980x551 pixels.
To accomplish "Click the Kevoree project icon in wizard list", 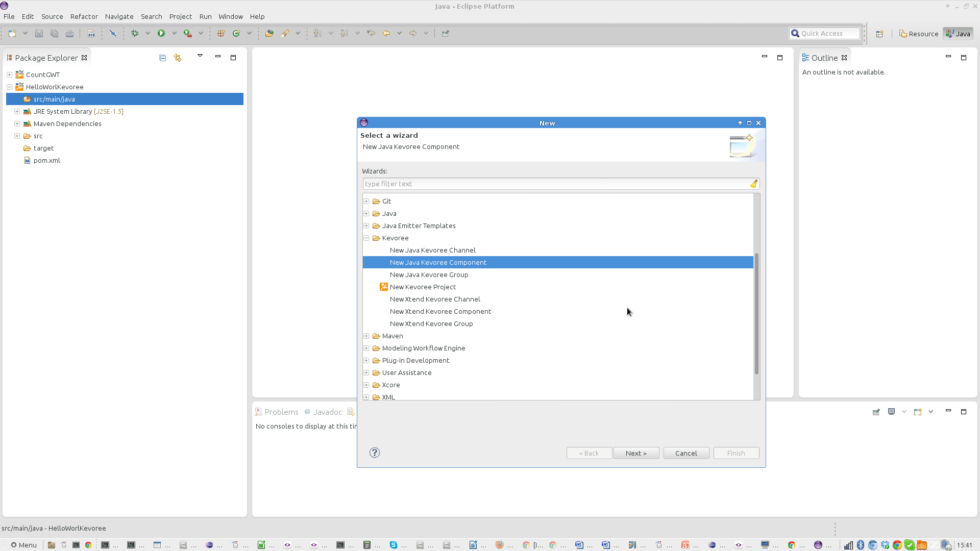I will pyautogui.click(x=384, y=287).
